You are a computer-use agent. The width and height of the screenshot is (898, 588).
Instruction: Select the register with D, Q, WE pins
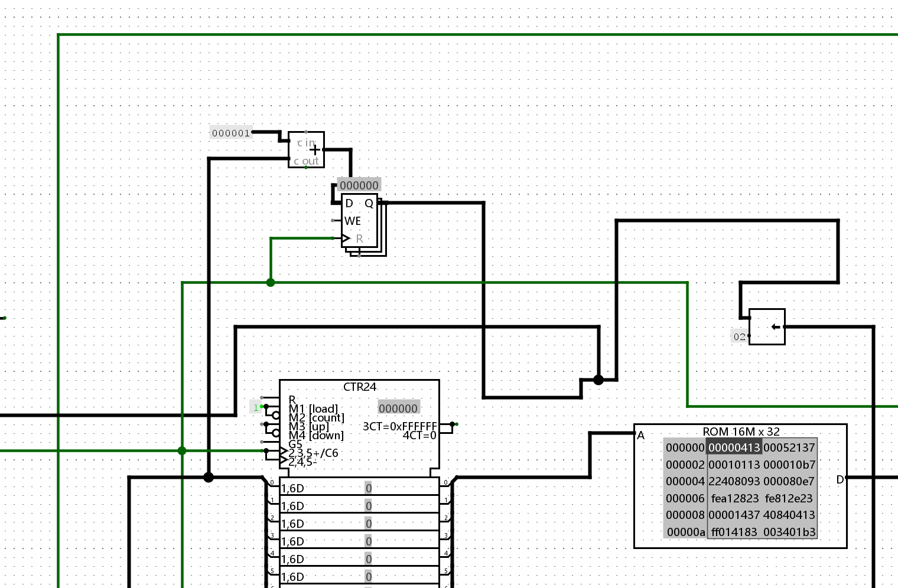point(359,221)
